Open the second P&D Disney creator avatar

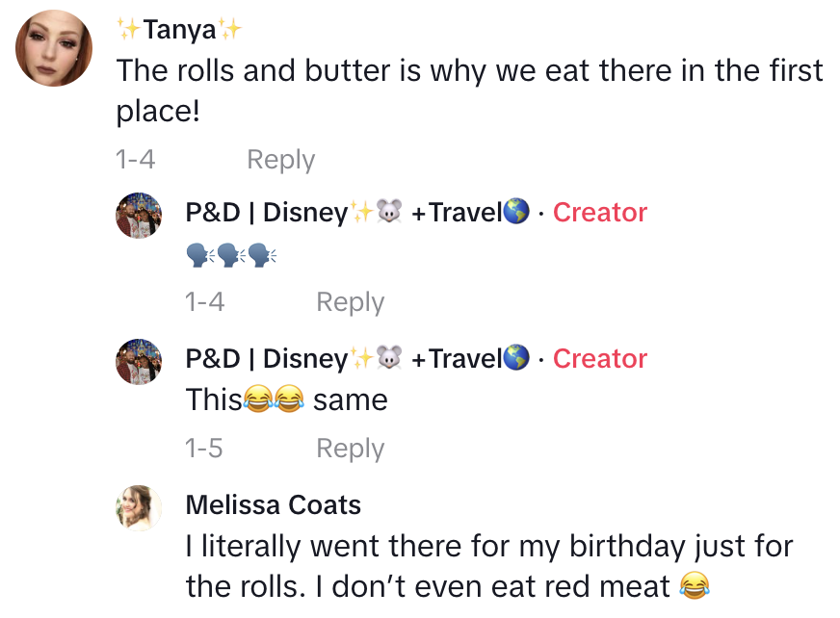point(139,361)
